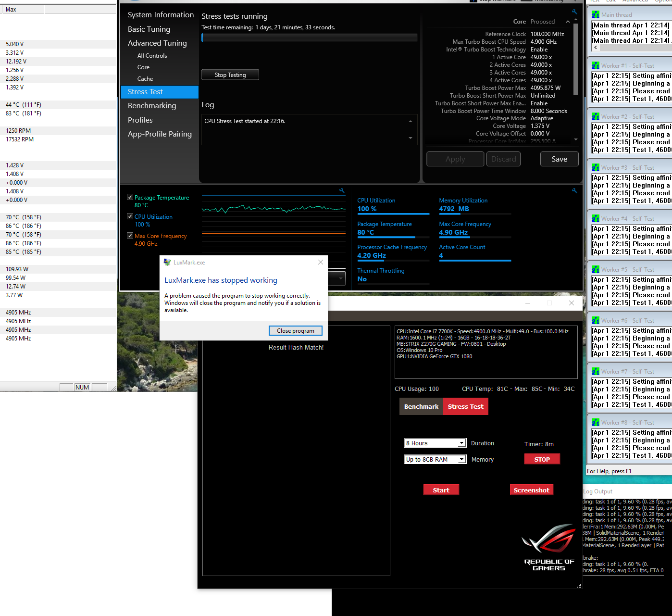Open Profiles in the XTU sidebar

[x=140, y=120]
